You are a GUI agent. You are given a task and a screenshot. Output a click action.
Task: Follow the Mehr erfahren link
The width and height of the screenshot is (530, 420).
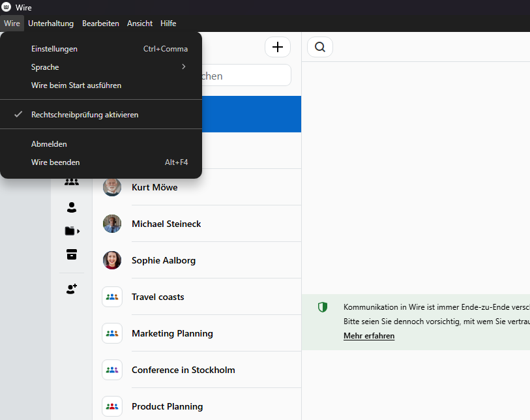369,336
